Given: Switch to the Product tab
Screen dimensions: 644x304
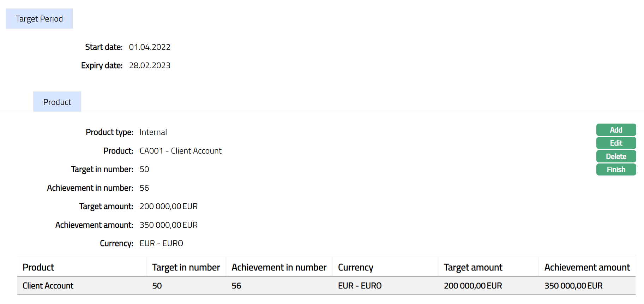Looking at the screenshot, I should tap(57, 102).
